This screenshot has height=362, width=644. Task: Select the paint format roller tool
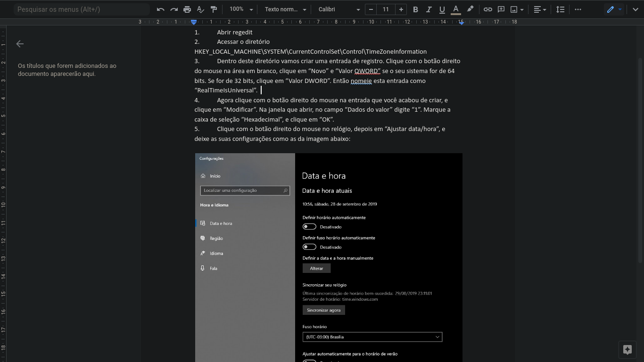tap(214, 9)
